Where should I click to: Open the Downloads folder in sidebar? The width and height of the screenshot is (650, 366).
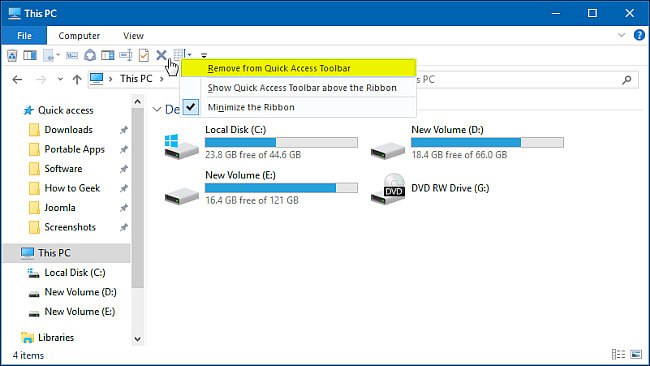pos(68,130)
